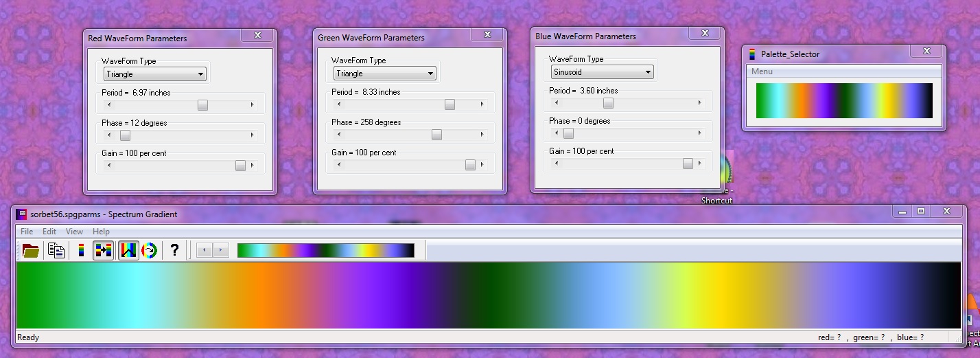Click right arrow of Green Phase slider
The width and height of the screenshot is (980, 358).
click(482, 135)
